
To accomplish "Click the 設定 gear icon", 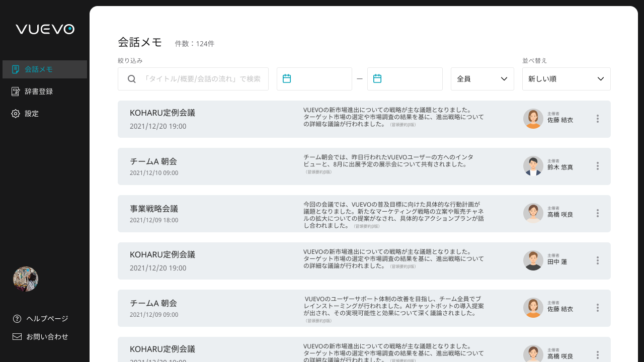I will pyautogui.click(x=16, y=114).
